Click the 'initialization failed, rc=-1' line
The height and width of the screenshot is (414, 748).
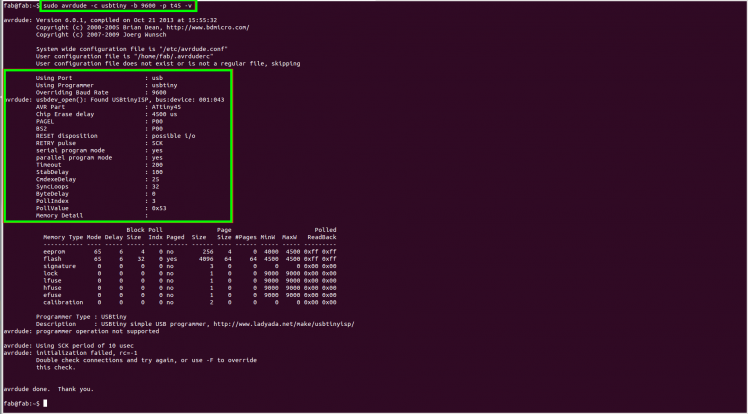click(85, 353)
